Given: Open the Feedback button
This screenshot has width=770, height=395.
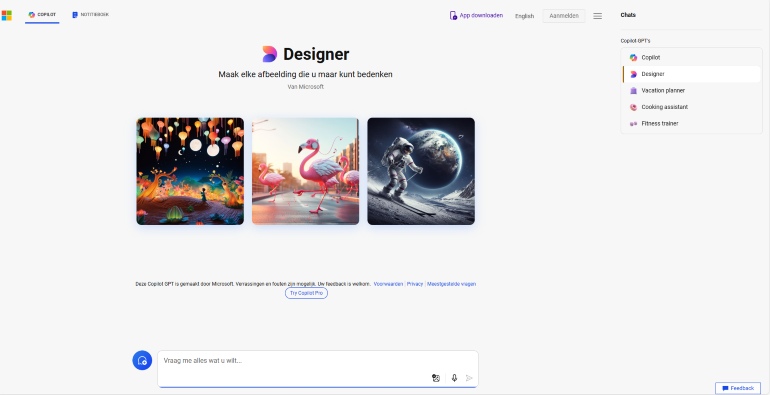Looking at the screenshot, I should click(738, 388).
